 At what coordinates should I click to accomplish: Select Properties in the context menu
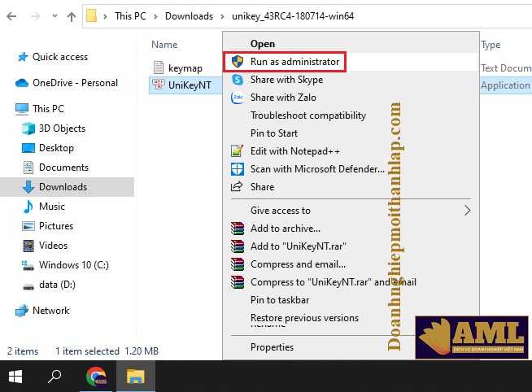tap(272, 347)
